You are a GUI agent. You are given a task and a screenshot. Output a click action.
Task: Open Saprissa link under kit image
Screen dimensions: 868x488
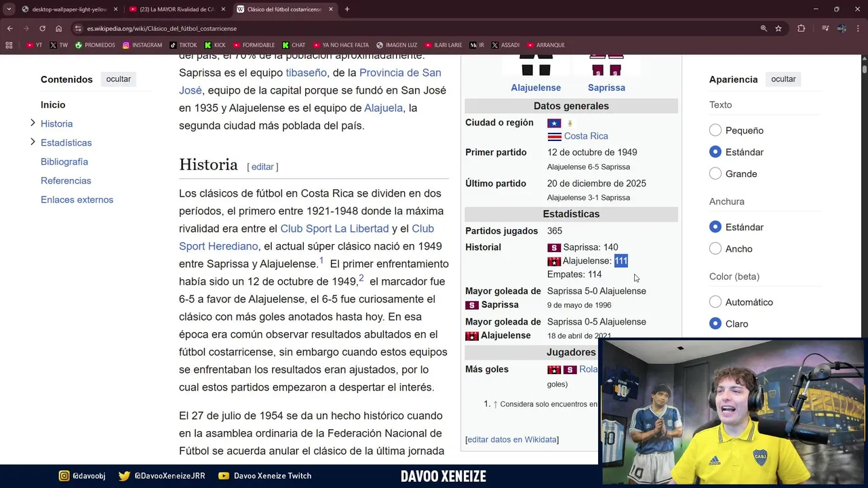[606, 87]
